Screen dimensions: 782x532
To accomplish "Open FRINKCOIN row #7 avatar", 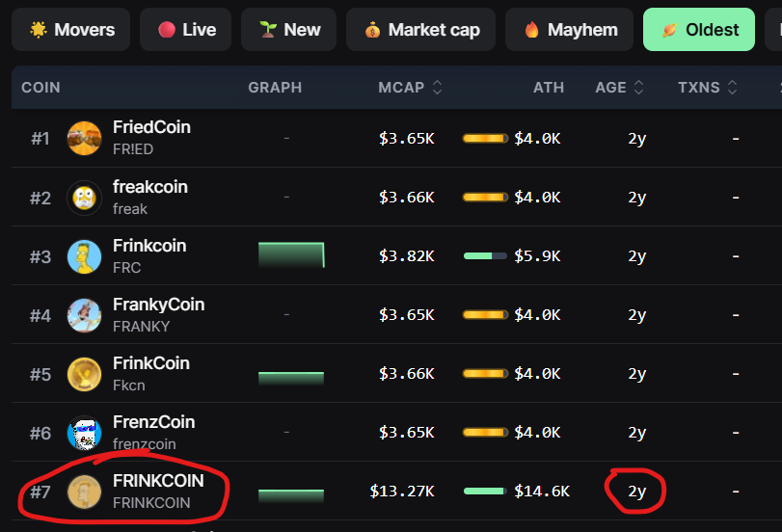I will click(84, 492).
